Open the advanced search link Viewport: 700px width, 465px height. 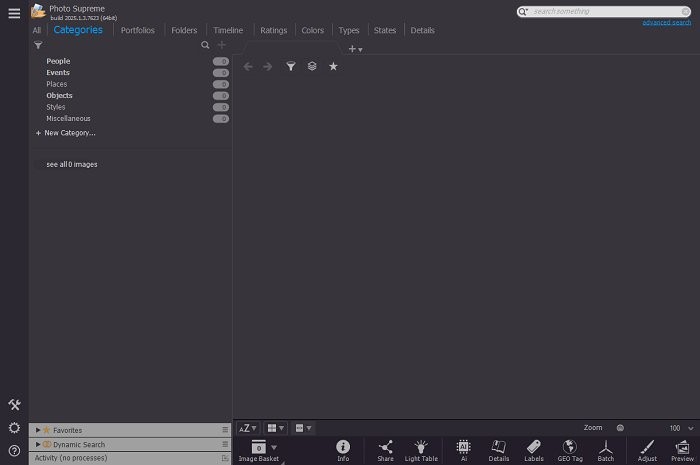pyautogui.click(x=667, y=23)
